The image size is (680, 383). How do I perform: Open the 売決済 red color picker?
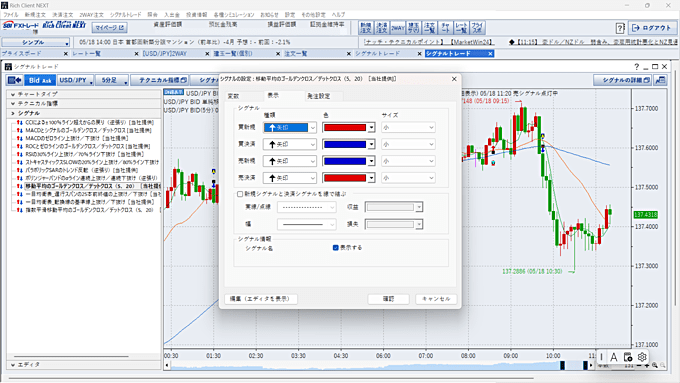coord(349,178)
